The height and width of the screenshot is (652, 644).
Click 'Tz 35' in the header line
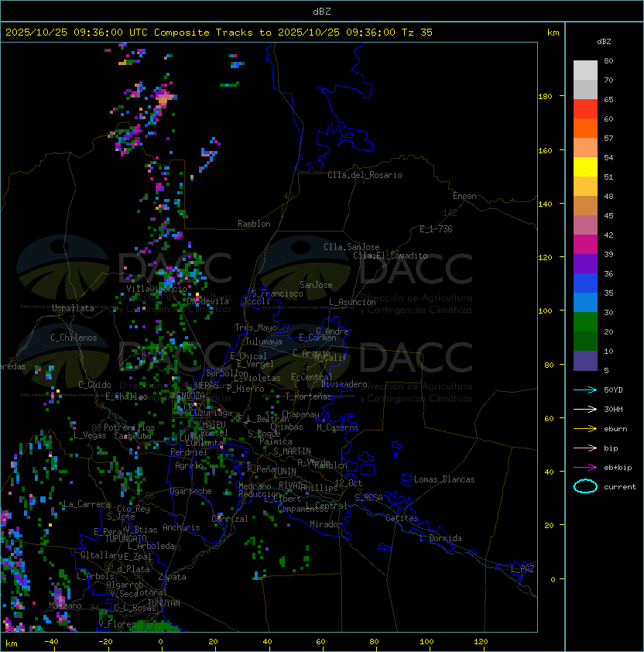click(417, 33)
